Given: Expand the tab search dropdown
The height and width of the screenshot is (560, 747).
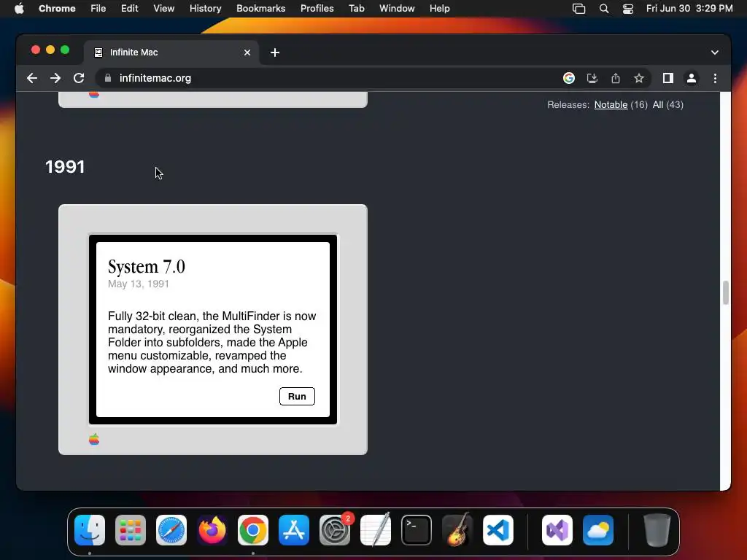Looking at the screenshot, I should point(715,52).
